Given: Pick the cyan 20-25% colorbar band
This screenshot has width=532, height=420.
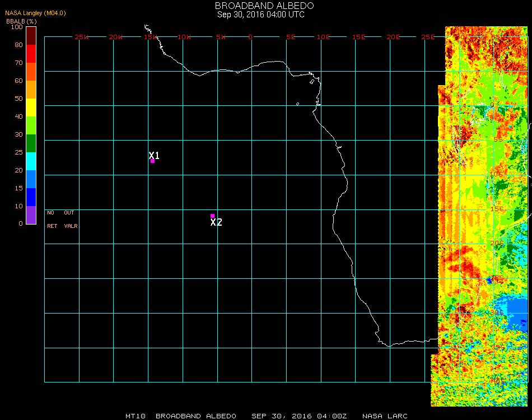Looking at the screenshot, I should pyautogui.click(x=31, y=161).
